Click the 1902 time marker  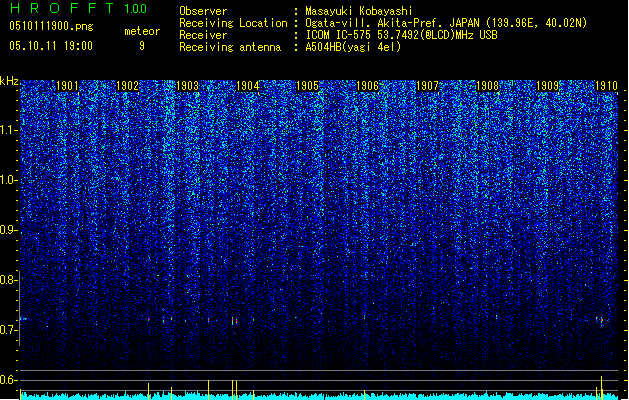[x=127, y=86]
